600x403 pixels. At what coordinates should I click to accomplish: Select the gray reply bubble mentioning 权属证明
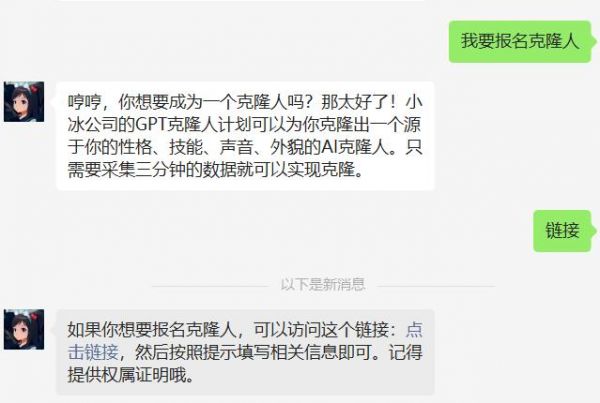(245, 352)
